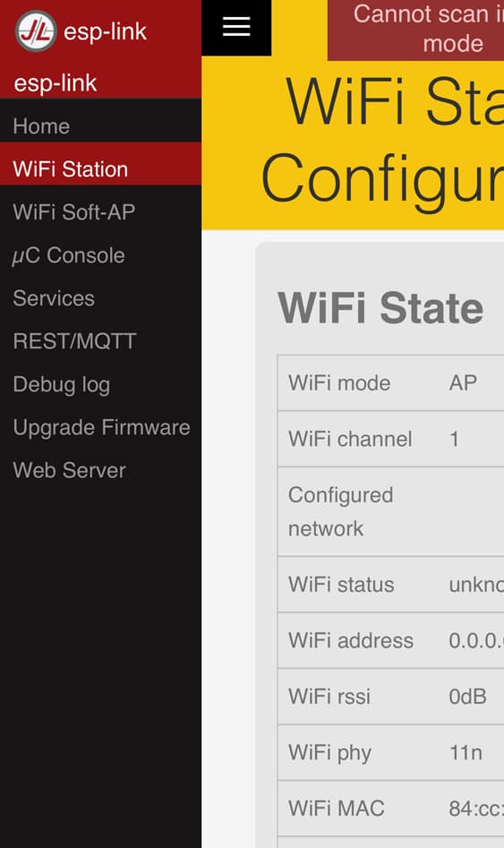
Task: Open the µC Console page
Action: tap(100, 255)
